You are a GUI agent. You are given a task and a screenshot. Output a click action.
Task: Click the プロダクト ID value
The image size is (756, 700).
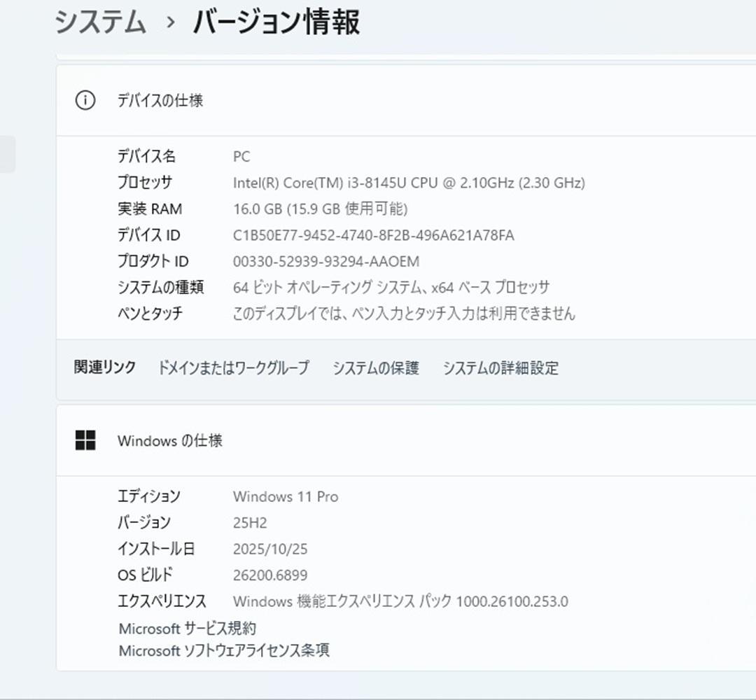325,262
